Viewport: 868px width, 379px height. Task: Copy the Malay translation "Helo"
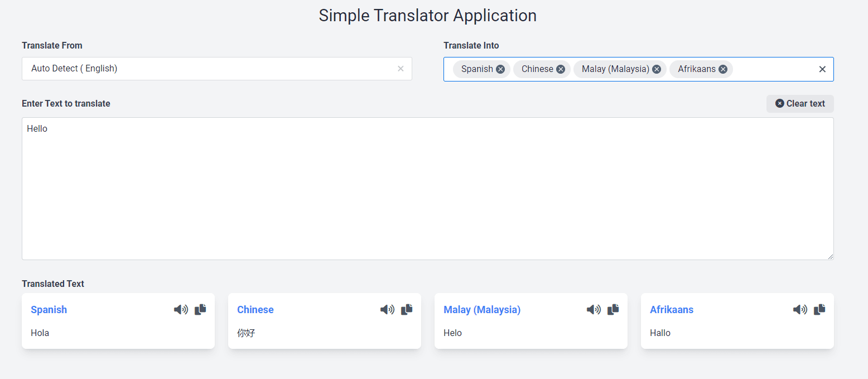click(613, 309)
